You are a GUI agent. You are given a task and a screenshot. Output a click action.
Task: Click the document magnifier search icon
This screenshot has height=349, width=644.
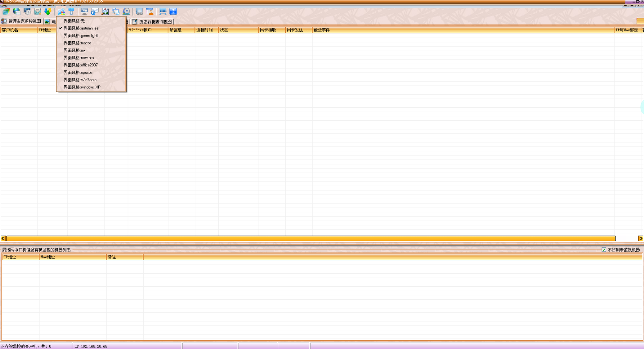[x=105, y=12]
